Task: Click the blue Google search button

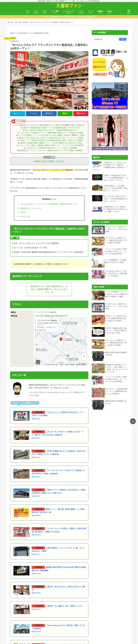Action: pyautogui.click(x=123, y=39)
